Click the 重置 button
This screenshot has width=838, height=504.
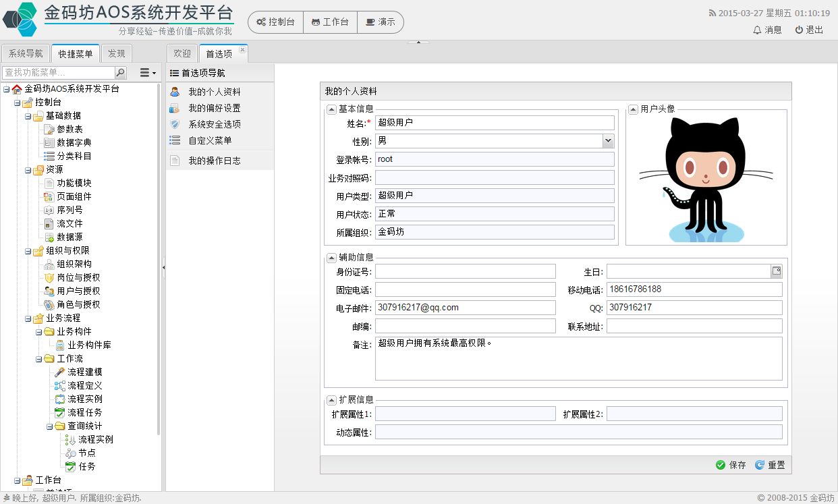pyautogui.click(x=770, y=465)
